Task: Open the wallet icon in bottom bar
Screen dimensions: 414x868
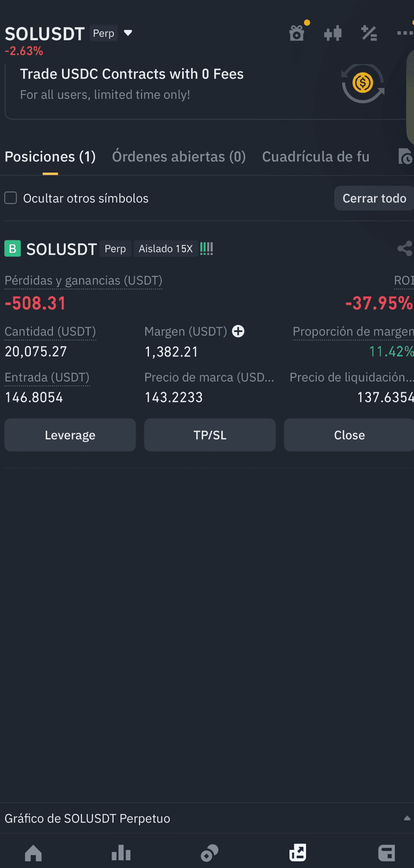Action: 386,852
